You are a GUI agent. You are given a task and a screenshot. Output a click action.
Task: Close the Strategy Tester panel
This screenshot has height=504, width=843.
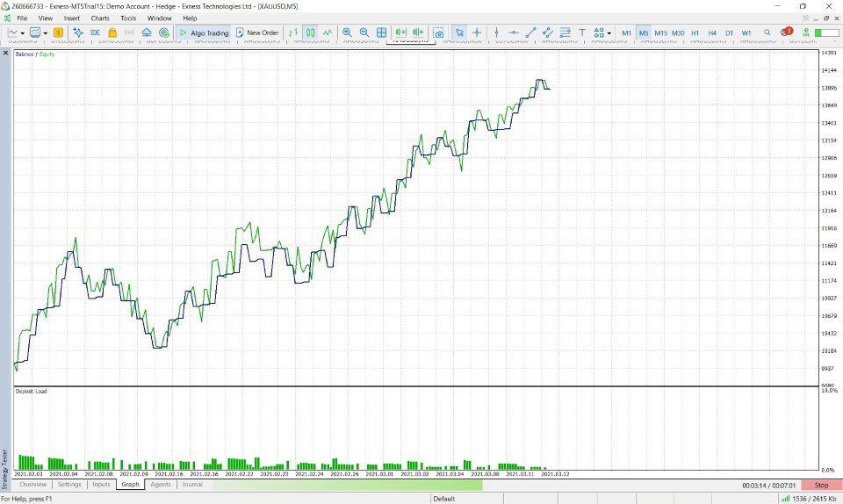point(5,54)
